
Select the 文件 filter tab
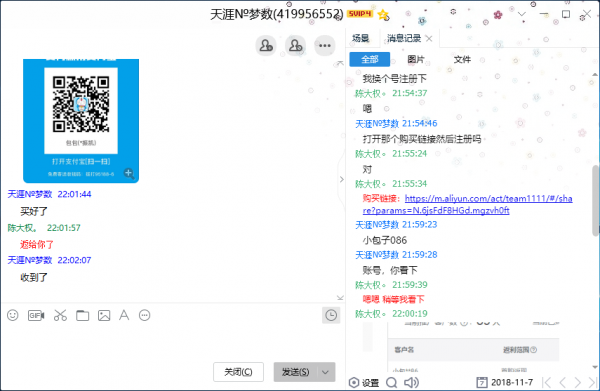(462, 59)
